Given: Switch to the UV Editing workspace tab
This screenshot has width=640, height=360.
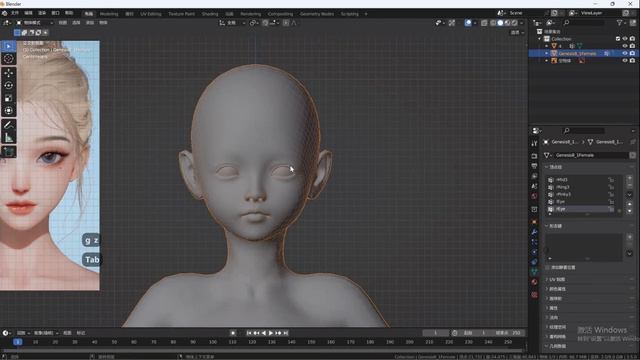Looking at the screenshot, I should pyautogui.click(x=151, y=14).
